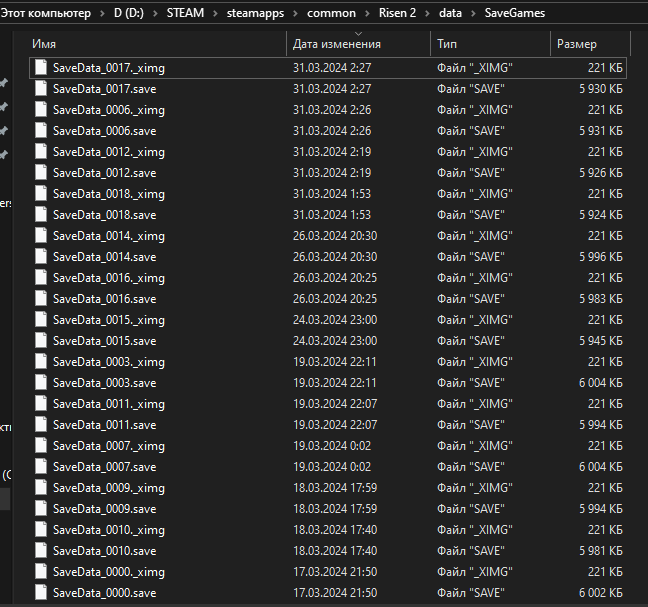The height and width of the screenshot is (607, 648).
Task: Click the SaveData_0003._ximg file icon
Action: tap(41, 362)
